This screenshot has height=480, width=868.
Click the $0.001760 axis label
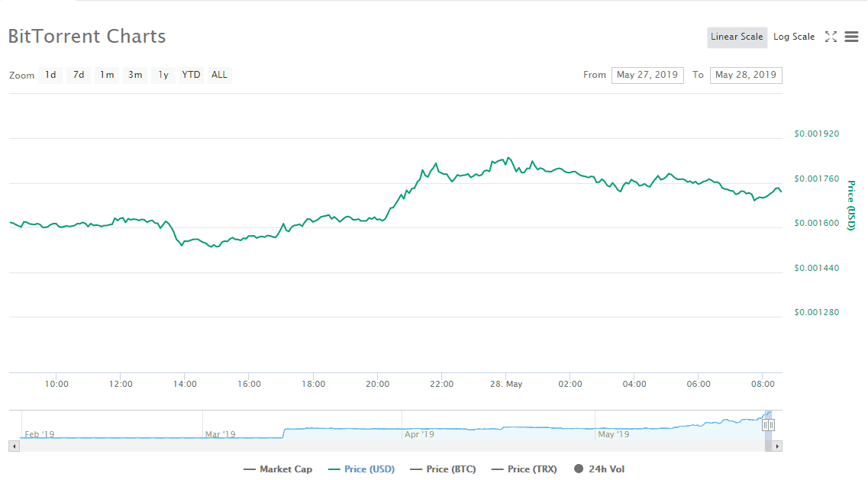click(x=817, y=179)
